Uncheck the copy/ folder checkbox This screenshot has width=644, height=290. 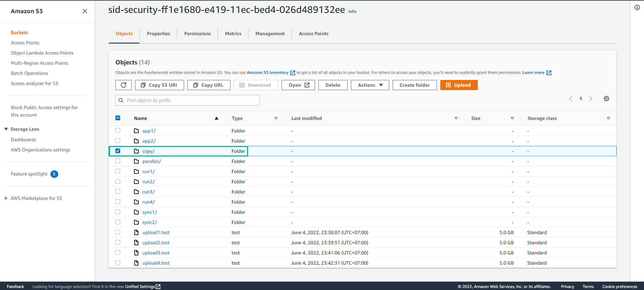tap(118, 151)
